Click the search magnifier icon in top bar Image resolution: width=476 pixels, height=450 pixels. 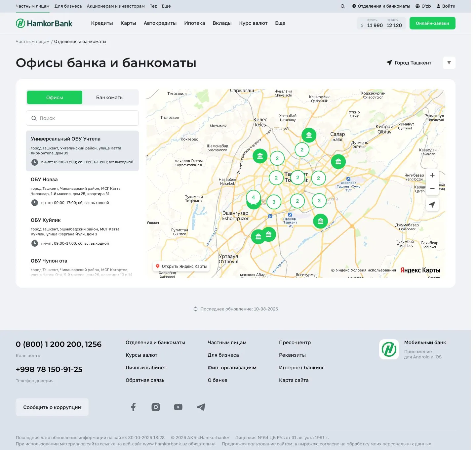(x=342, y=6)
